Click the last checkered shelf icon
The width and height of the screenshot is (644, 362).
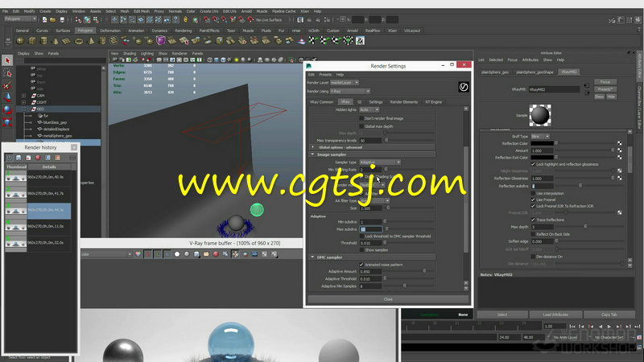(360, 41)
